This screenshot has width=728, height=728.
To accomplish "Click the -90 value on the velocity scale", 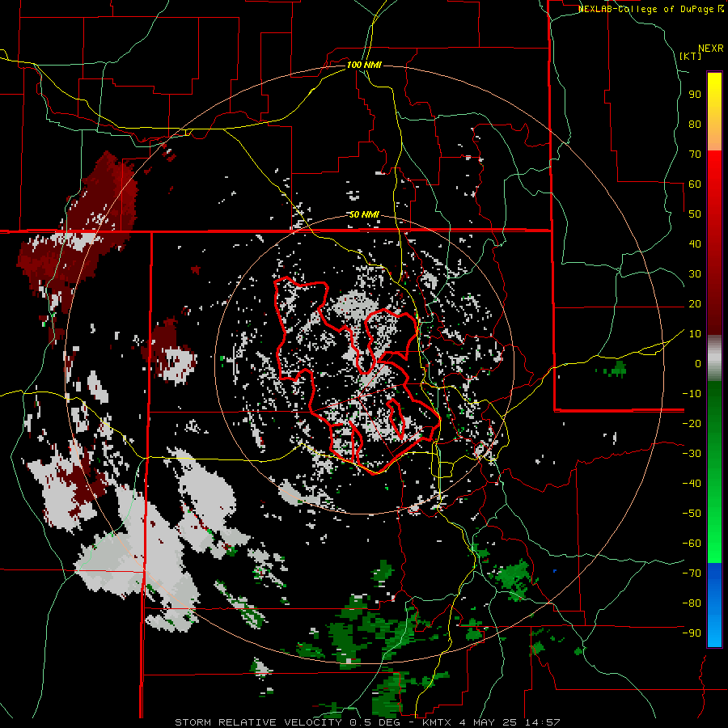I will [692, 633].
